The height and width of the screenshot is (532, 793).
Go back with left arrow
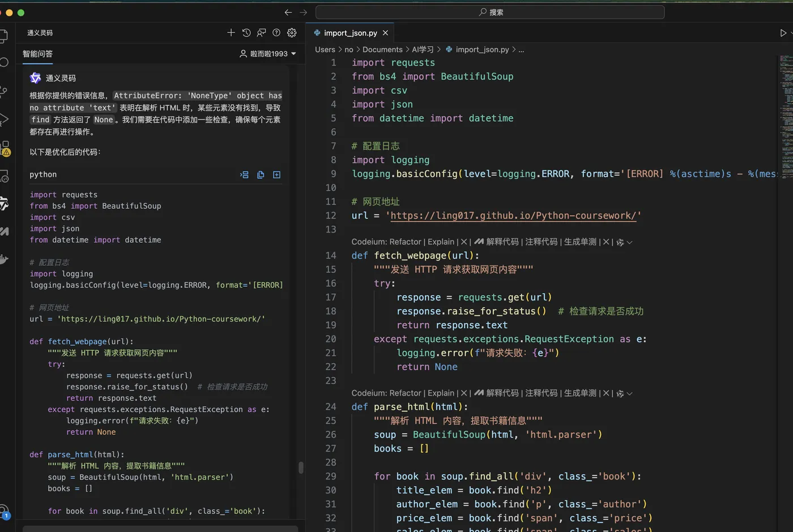point(288,12)
